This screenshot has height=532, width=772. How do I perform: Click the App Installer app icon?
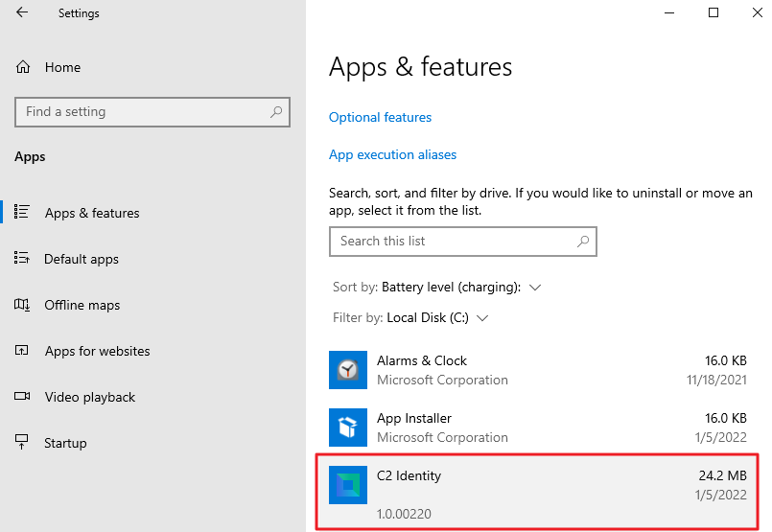(x=346, y=428)
